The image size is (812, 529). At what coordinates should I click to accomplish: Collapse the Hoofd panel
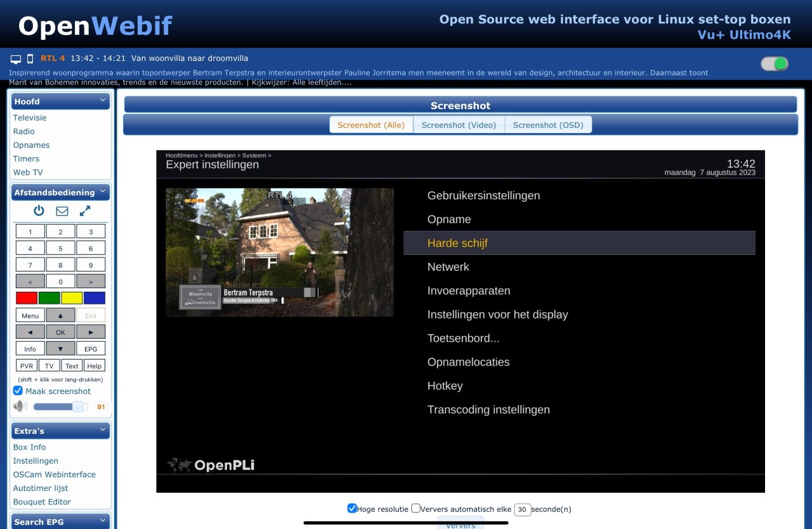[x=103, y=101]
